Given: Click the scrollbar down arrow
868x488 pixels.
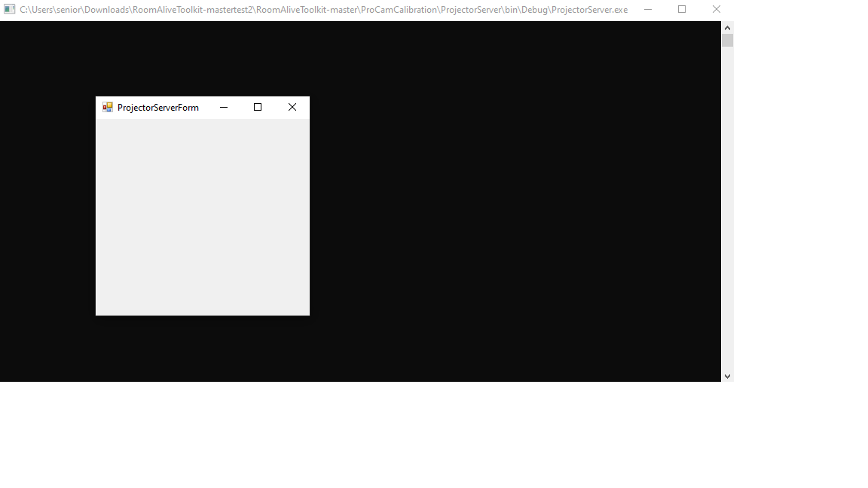Looking at the screenshot, I should tap(727, 375).
